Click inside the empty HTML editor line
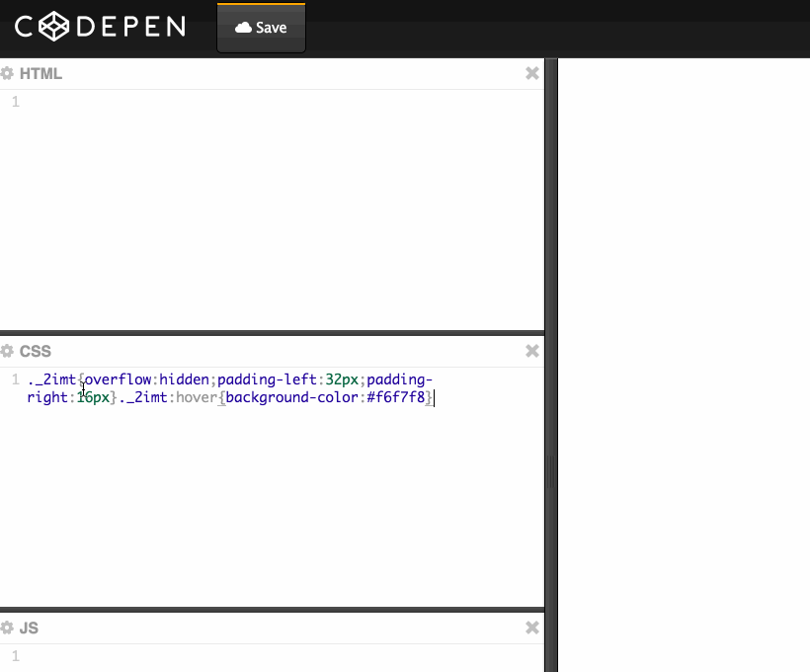The image size is (810, 672). 284,102
